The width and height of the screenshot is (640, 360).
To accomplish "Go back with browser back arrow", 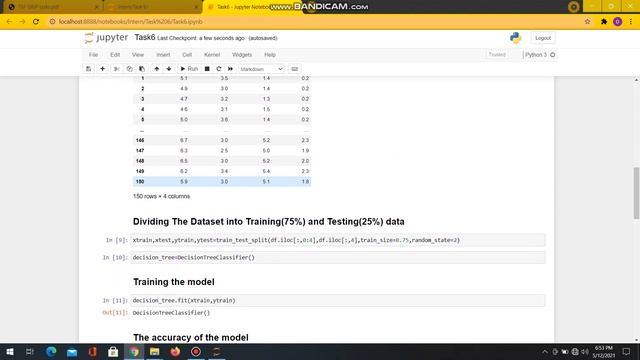I will pos(9,22).
